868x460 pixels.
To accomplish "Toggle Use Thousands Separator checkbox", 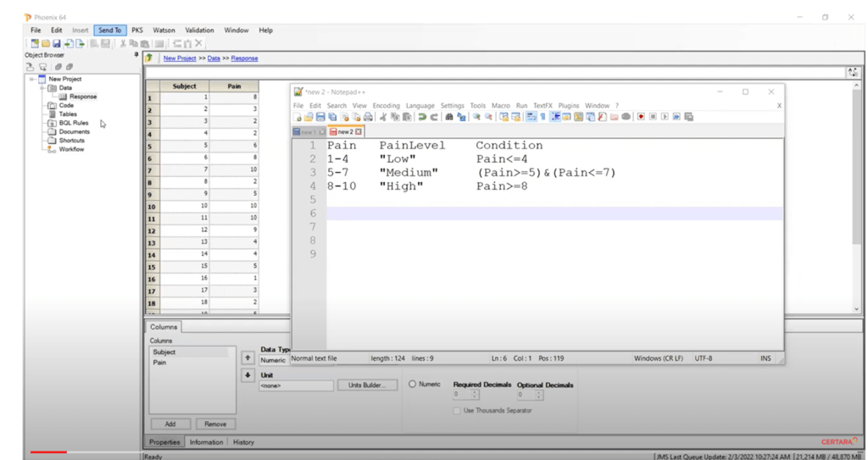I will (457, 411).
